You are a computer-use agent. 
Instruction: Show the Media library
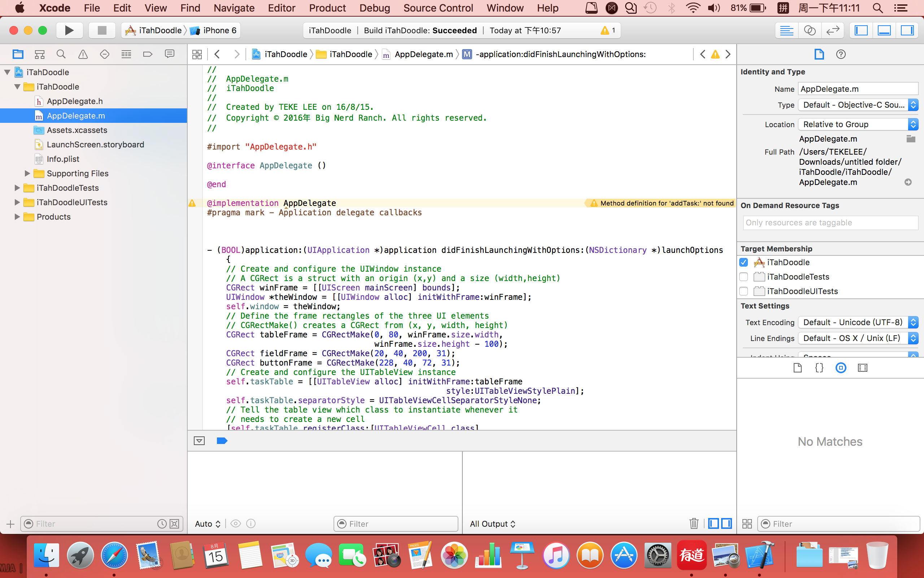863,368
